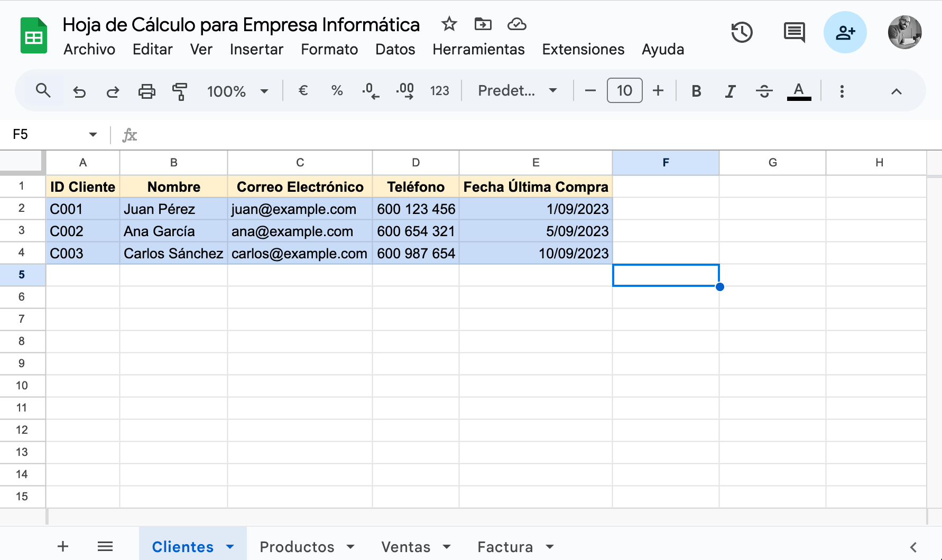Share the spreadsheet
Viewport: 942px width, 560px height.
(x=845, y=32)
